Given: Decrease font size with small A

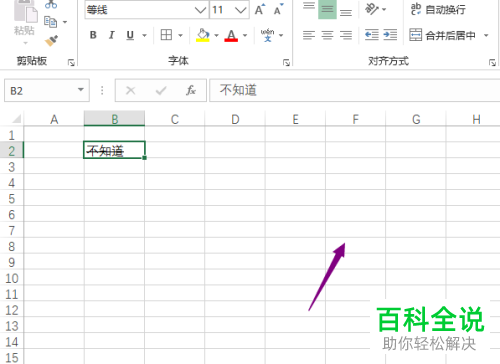Looking at the screenshot, I should tap(278, 9).
